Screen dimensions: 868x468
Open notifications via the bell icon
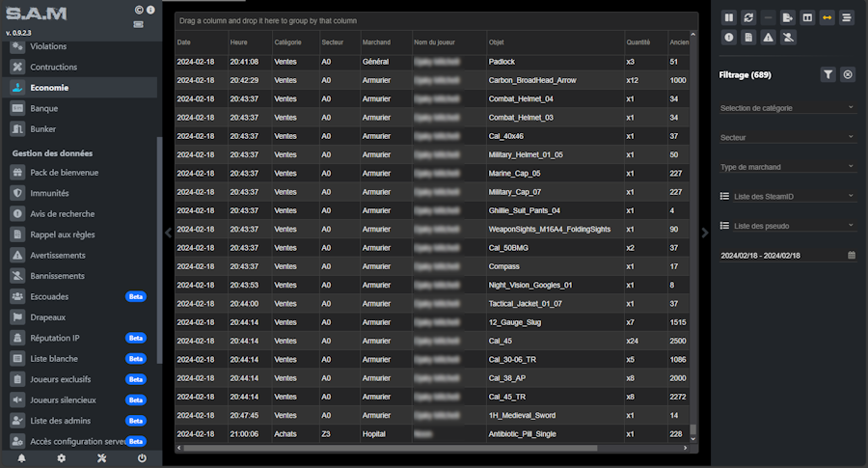21,458
